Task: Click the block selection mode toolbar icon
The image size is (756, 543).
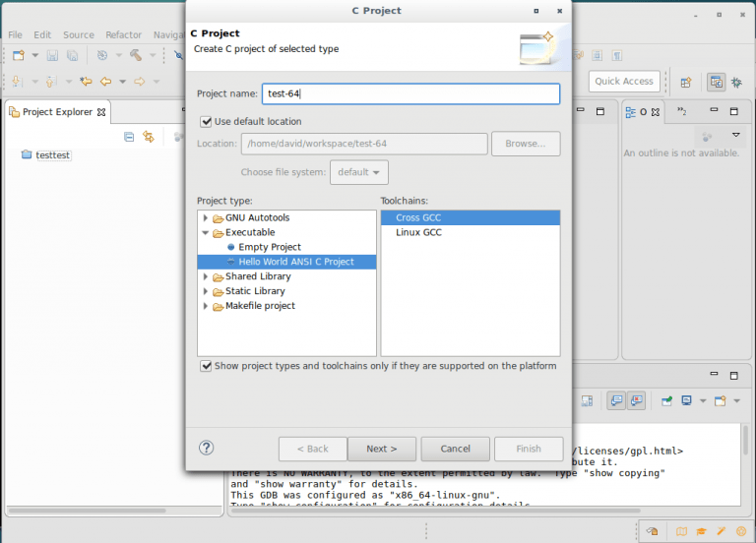Action: 597,55
